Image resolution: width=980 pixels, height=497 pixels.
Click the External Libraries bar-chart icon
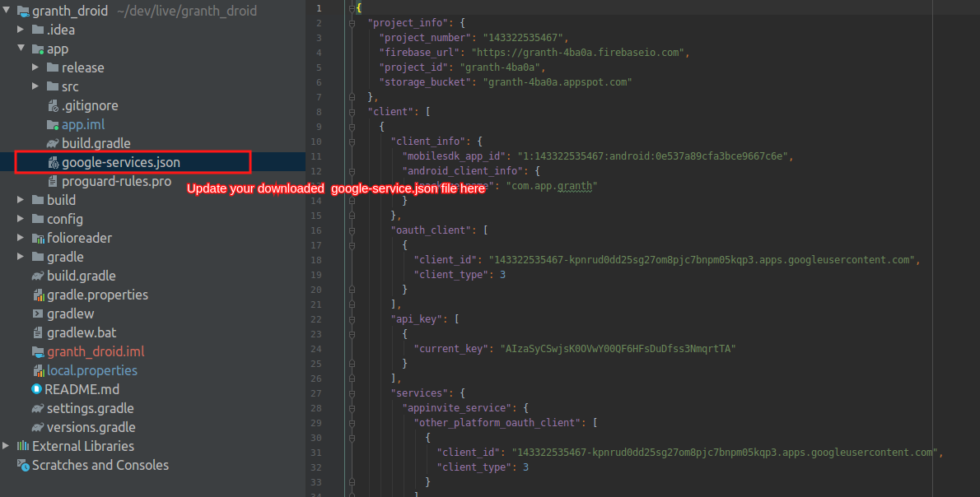23,446
